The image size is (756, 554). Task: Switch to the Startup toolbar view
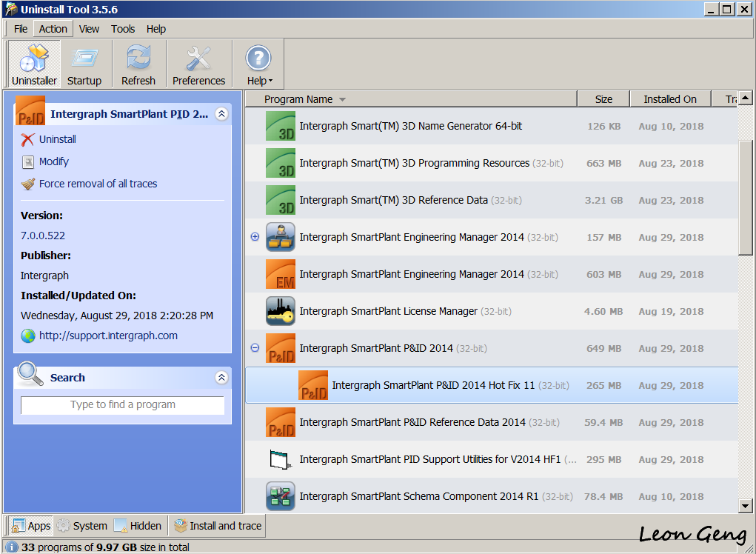[84, 64]
